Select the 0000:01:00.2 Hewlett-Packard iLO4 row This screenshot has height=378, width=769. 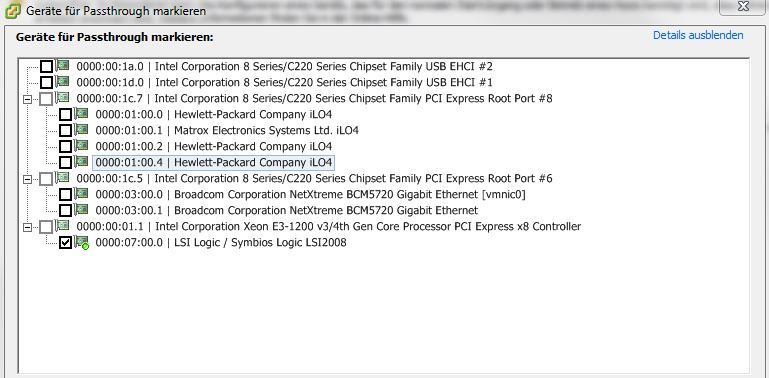pyautogui.click(x=214, y=146)
